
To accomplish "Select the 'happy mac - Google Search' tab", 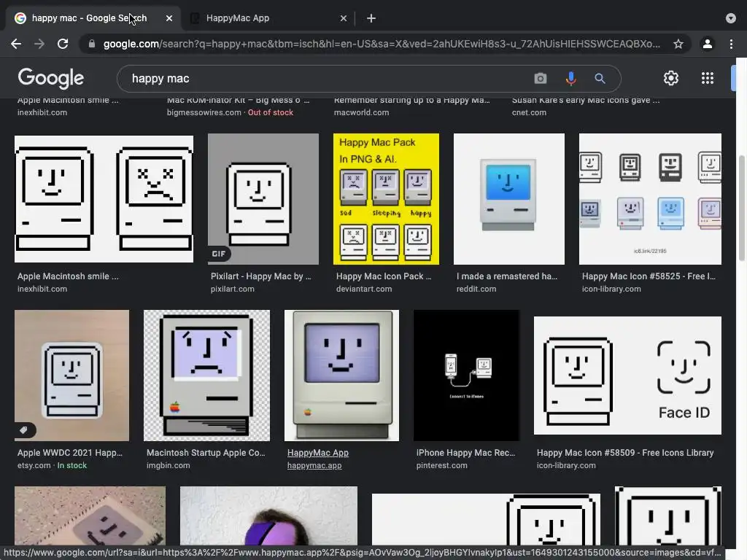I will tap(93, 18).
